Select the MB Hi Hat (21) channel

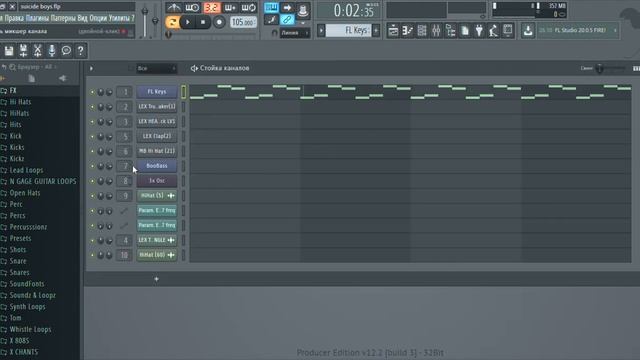tap(157, 151)
